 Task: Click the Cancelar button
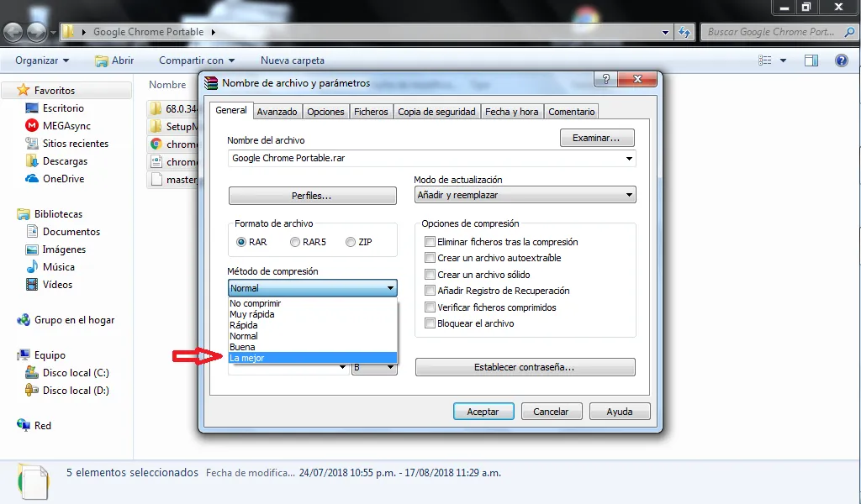click(552, 412)
